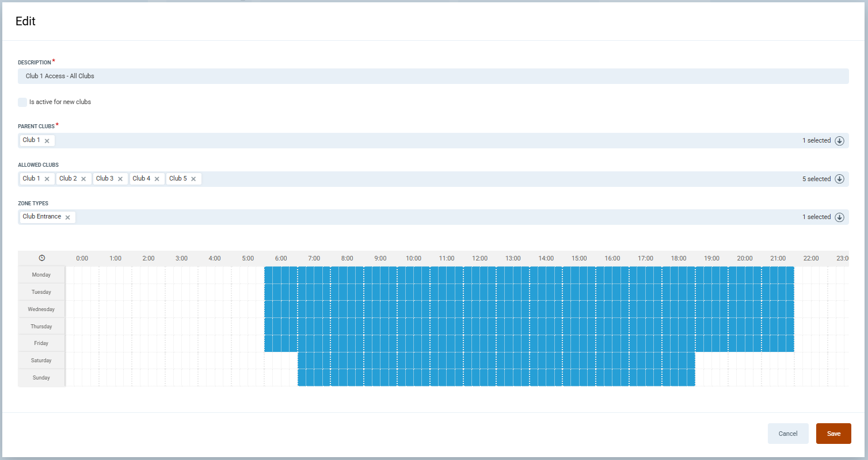Remove Club 1 tag in Allowed Clubs
This screenshot has width=868, height=460.
47,179
